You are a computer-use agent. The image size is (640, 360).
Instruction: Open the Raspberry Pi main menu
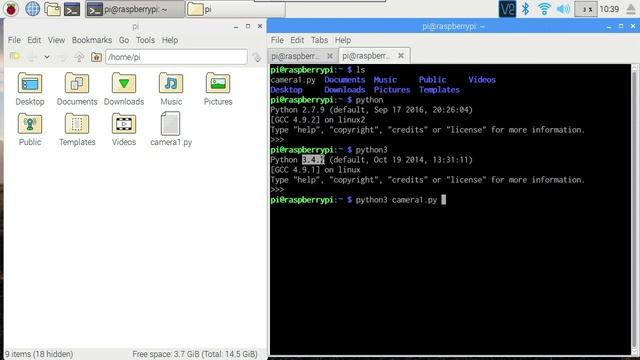(11, 9)
